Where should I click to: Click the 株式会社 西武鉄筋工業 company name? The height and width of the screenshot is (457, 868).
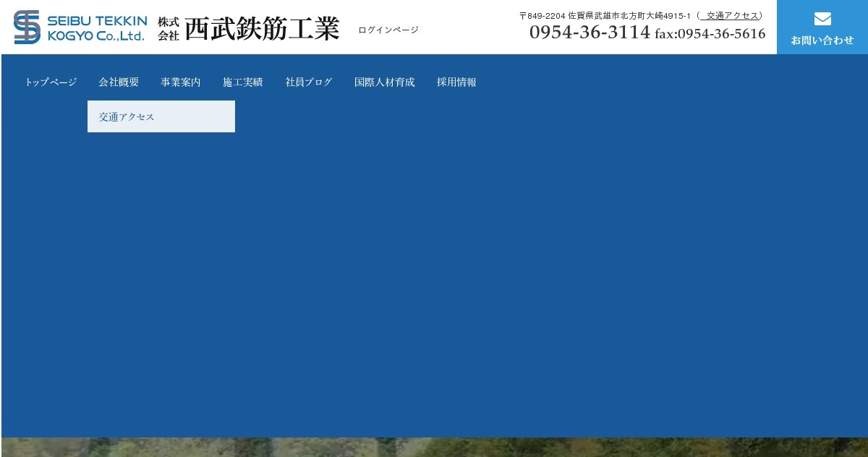[x=249, y=29]
